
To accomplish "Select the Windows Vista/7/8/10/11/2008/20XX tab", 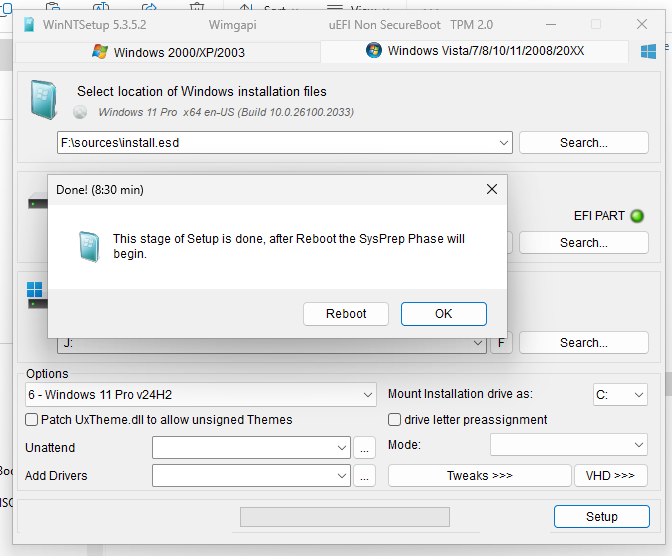I will [x=475, y=51].
